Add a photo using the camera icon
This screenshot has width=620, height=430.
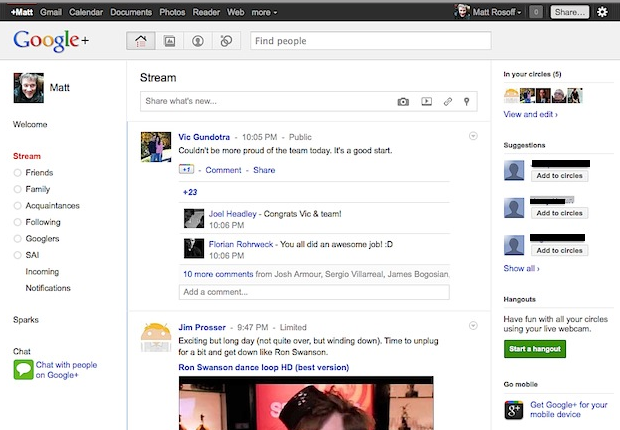tap(403, 101)
